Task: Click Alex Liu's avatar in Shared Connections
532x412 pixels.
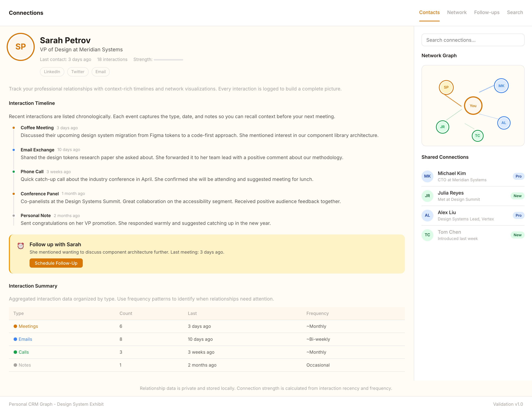Action: [x=427, y=215]
